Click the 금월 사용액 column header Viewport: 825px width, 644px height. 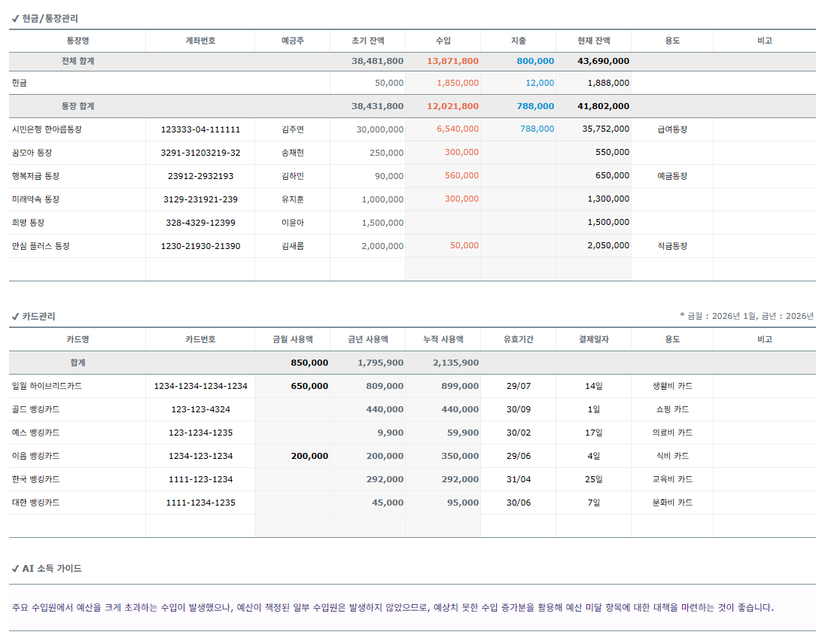[x=293, y=339]
